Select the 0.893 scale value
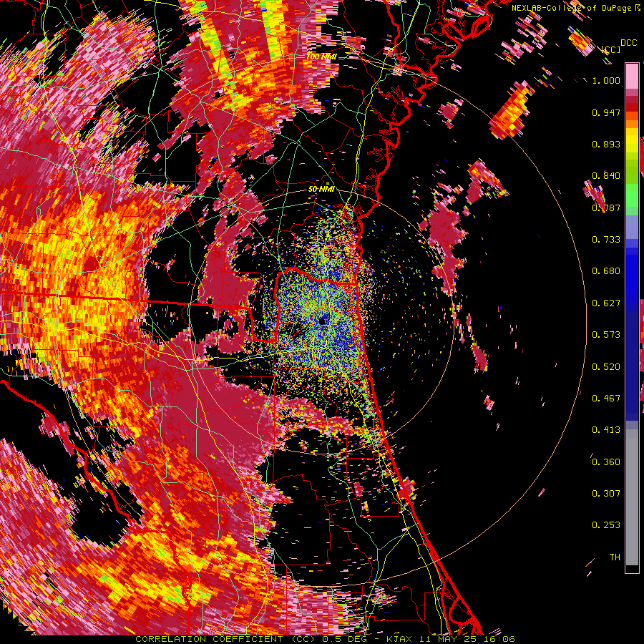Screen dimensions: 644x644 (x=606, y=144)
